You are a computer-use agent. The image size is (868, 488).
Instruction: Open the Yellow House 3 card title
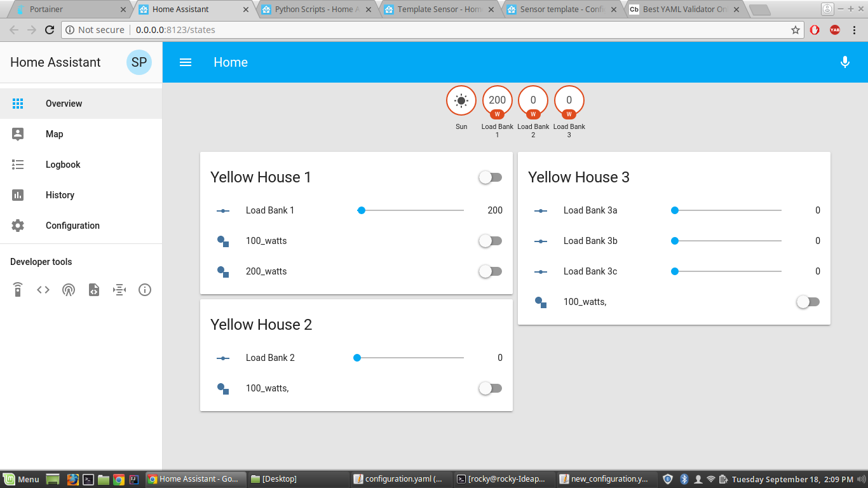[579, 177]
